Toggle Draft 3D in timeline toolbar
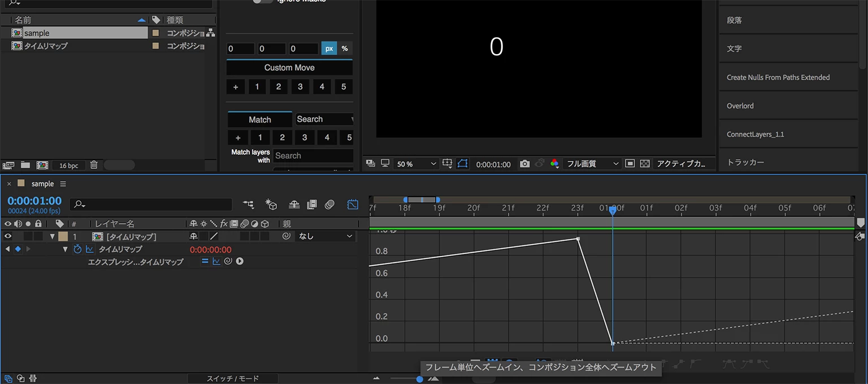 pyautogui.click(x=271, y=204)
